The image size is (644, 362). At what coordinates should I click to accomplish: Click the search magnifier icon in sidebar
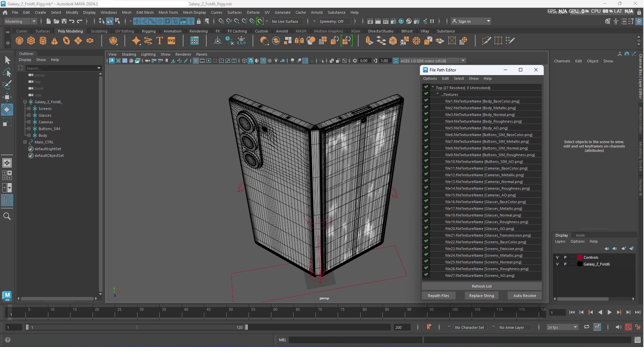click(7, 216)
